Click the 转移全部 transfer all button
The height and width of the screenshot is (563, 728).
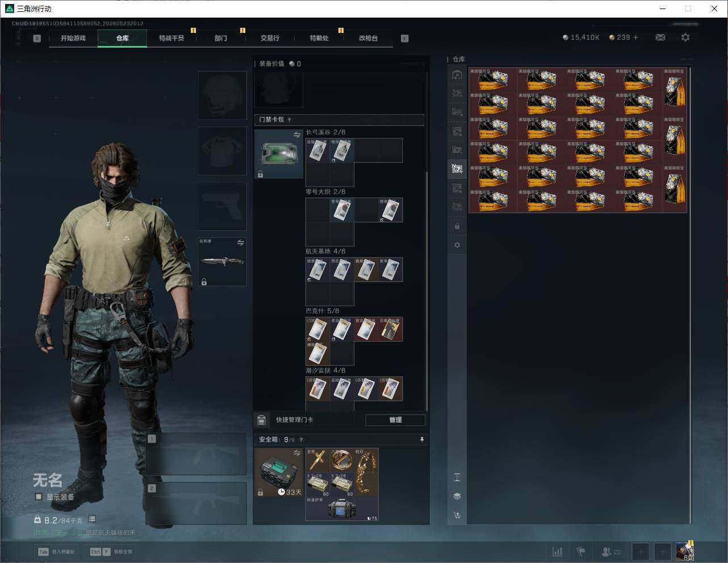click(111, 552)
